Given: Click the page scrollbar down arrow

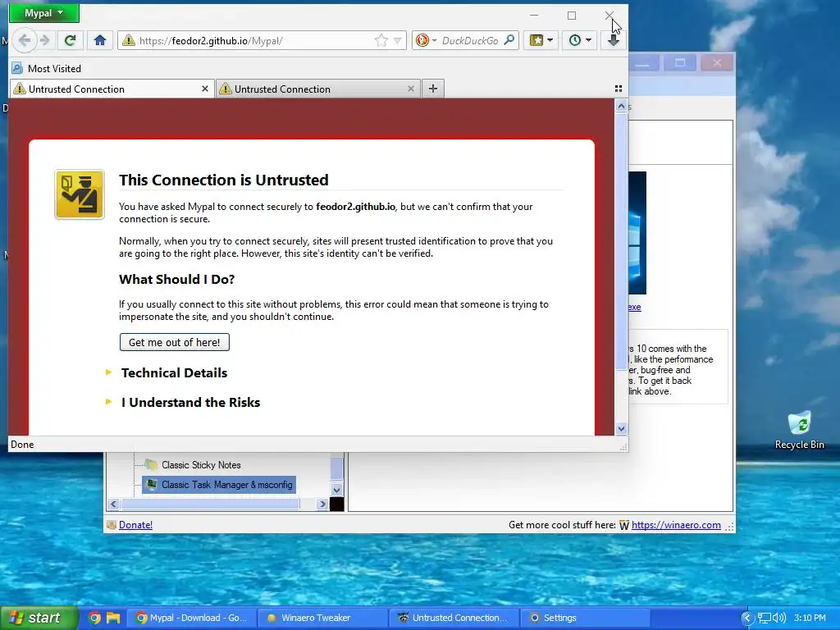Looking at the screenshot, I should (621, 428).
